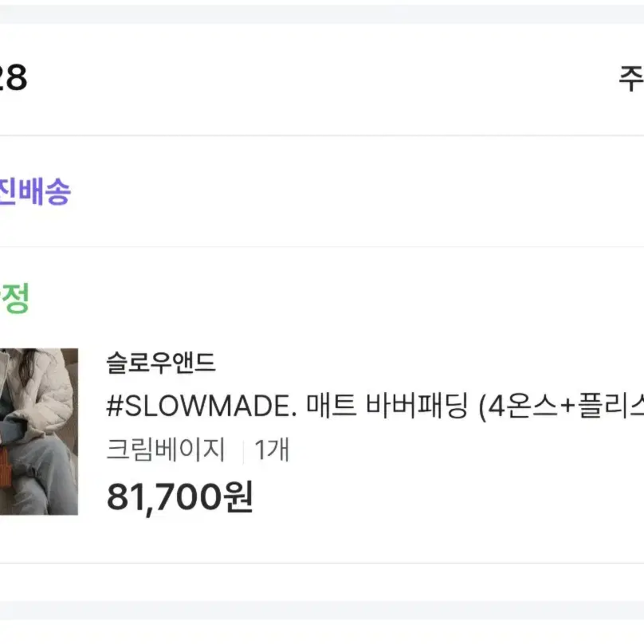Select the #SLOWMADE hashtag in product title

click(202, 406)
